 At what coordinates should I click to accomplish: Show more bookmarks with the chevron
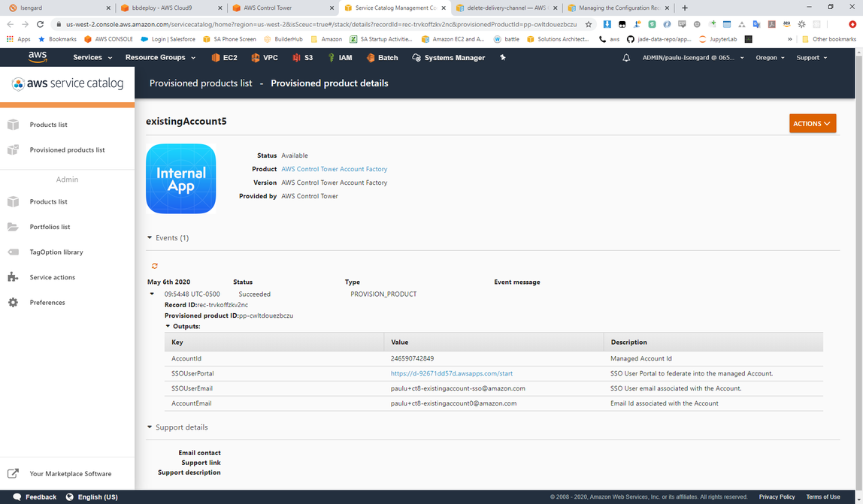(x=790, y=39)
